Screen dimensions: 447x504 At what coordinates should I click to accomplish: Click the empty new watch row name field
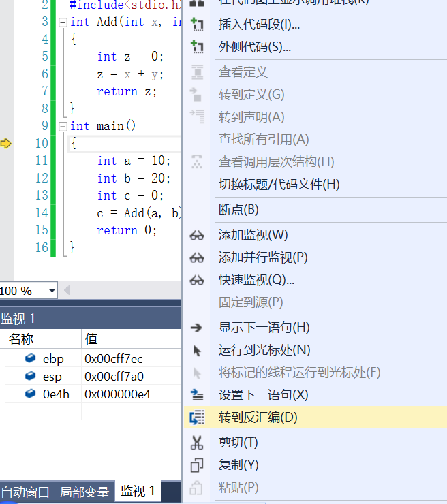coord(43,411)
